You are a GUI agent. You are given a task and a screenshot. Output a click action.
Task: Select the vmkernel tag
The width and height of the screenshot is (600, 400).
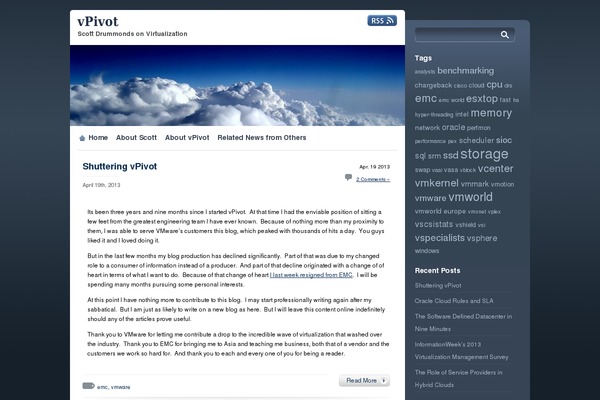pos(437,183)
